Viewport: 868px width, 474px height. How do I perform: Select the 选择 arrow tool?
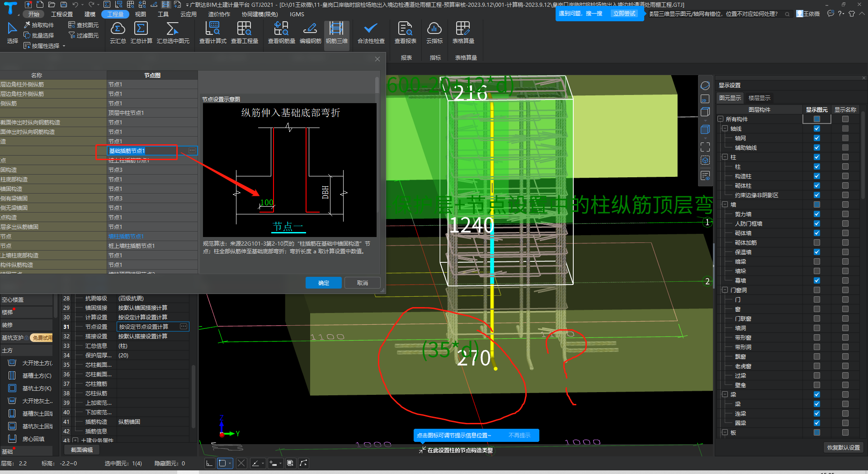click(12, 33)
